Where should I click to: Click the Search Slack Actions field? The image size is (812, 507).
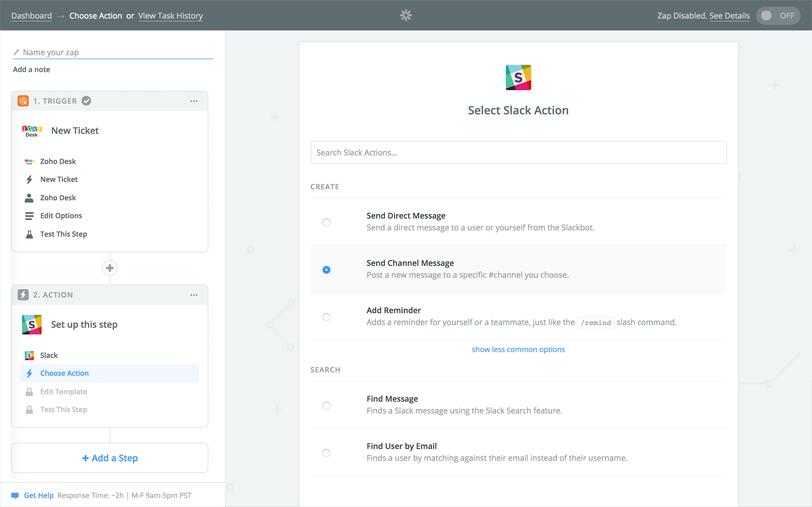click(x=518, y=153)
